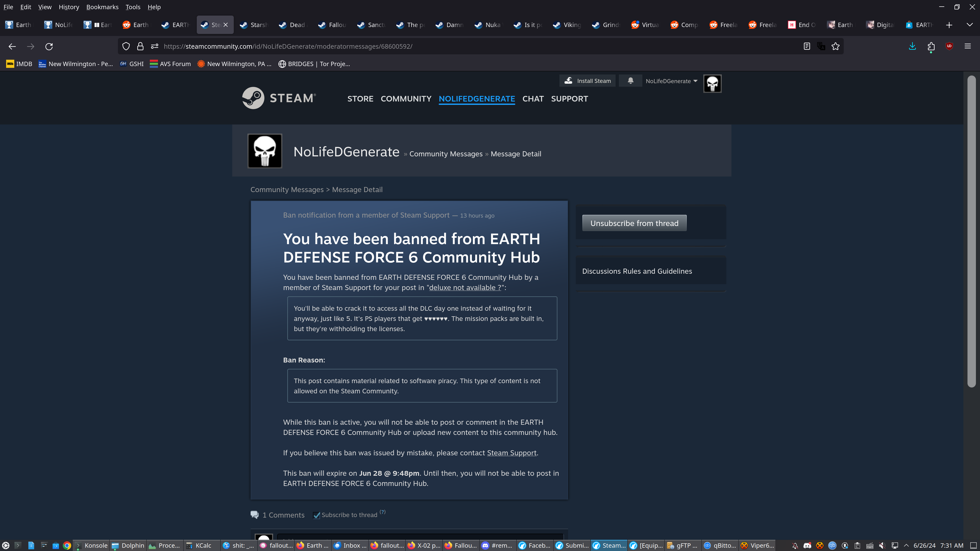The width and height of the screenshot is (980, 551).
Task: Bookmark this page with star icon
Action: click(836, 46)
